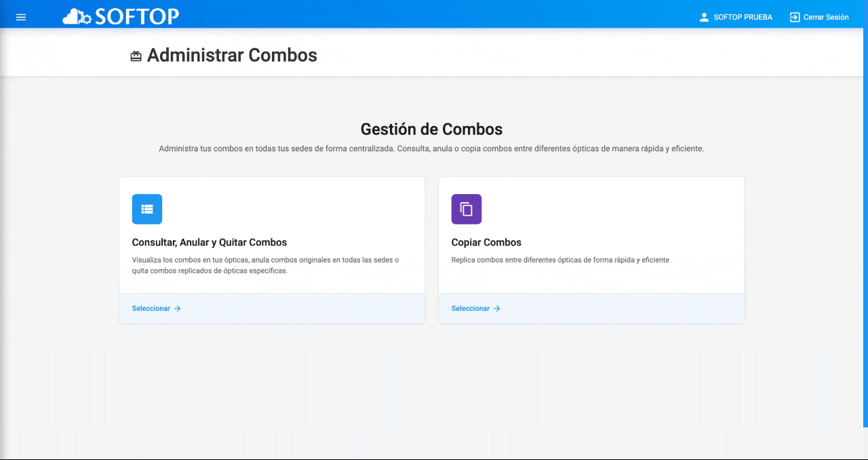Open the hamburger navigation menu

21,17
